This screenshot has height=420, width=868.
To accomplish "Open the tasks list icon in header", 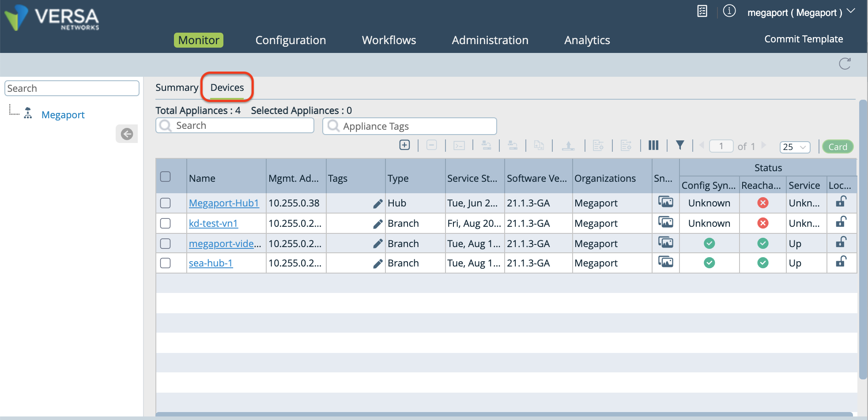I will (x=702, y=11).
